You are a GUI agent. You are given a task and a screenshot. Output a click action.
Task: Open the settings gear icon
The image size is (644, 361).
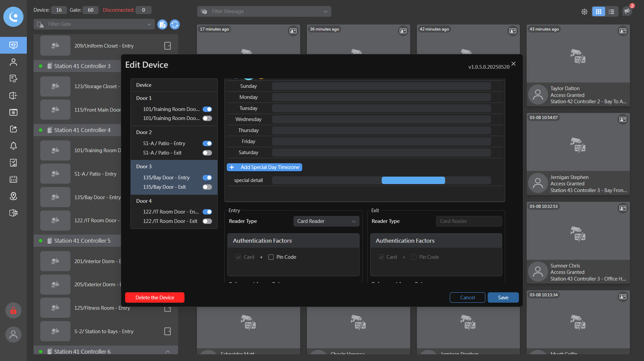[584, 12]
